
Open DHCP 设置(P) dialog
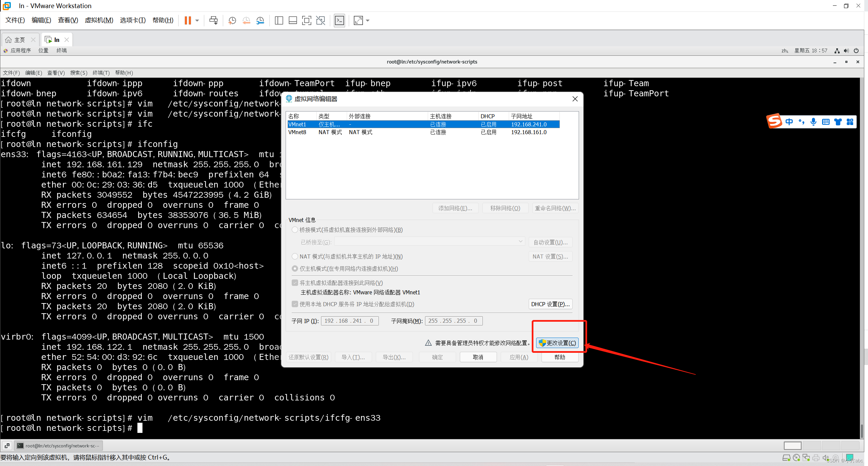tap(550, 304)
